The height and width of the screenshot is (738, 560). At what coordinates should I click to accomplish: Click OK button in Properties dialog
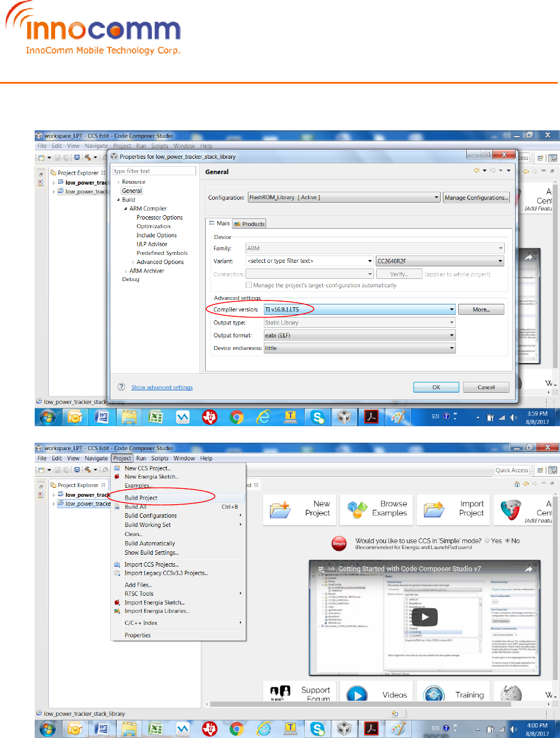[436, 387]
